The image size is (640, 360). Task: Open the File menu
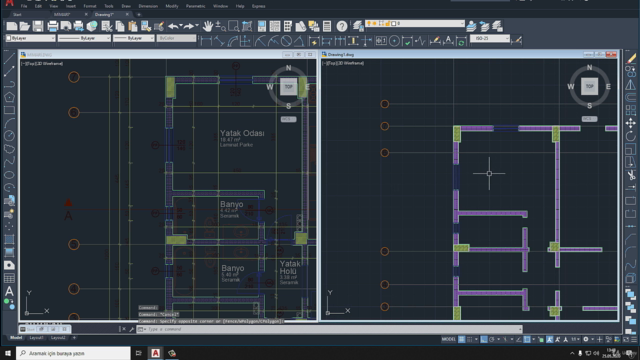(x=24, y=6)
